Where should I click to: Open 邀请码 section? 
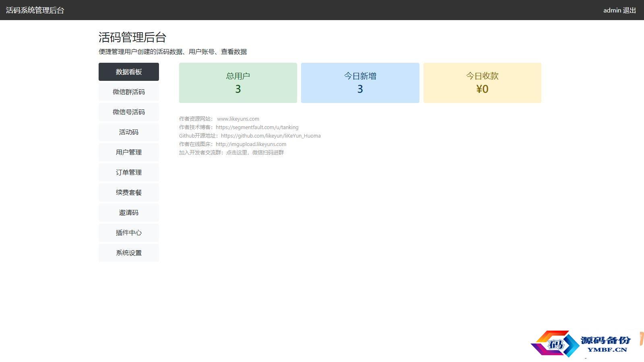click(x=129, y=212)
